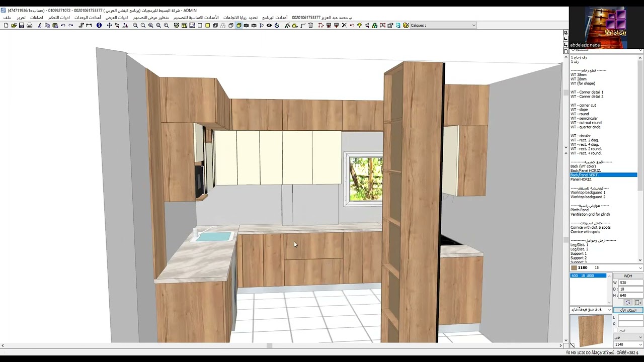
Task: Click the zoom in magnifier icon
Action: [135, 25]
